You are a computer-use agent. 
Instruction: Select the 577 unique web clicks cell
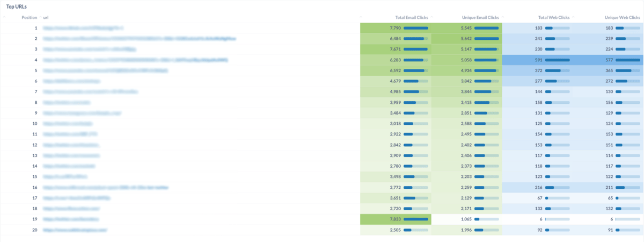[609, 60]
